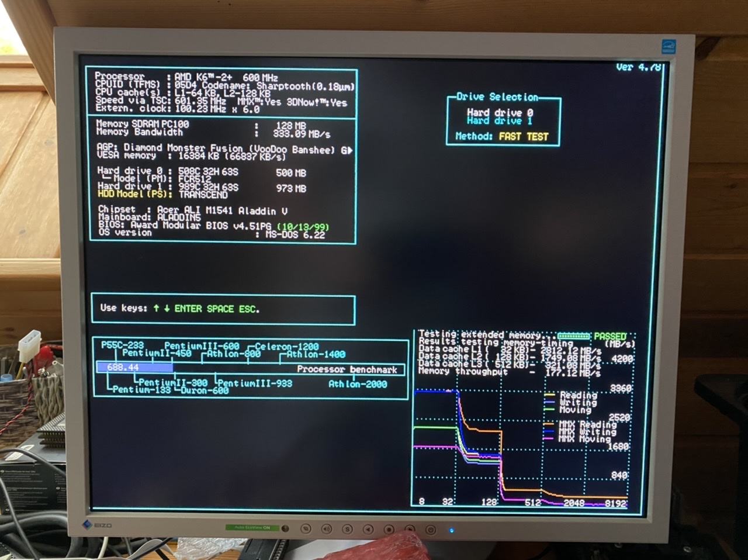748x560 pixels.
Task: Click the 973 MB hard drive size
Action: coord(291,189)
